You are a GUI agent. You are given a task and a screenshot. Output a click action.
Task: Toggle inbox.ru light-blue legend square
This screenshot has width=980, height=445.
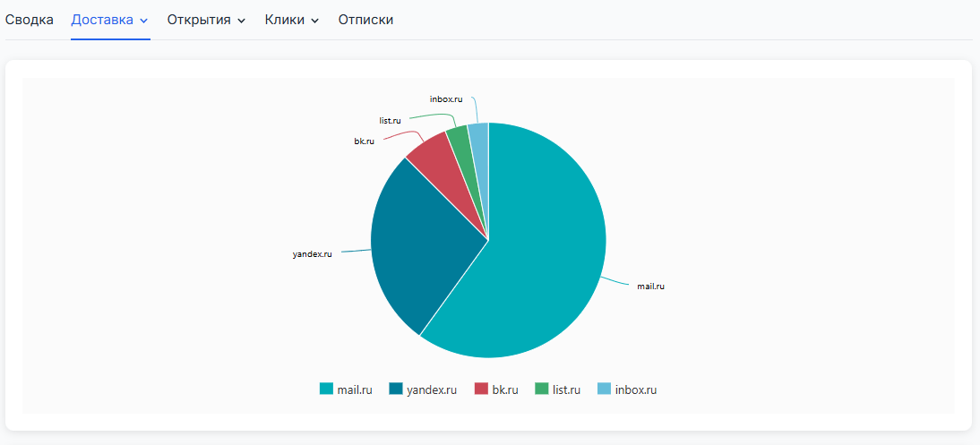pos(604,389)
